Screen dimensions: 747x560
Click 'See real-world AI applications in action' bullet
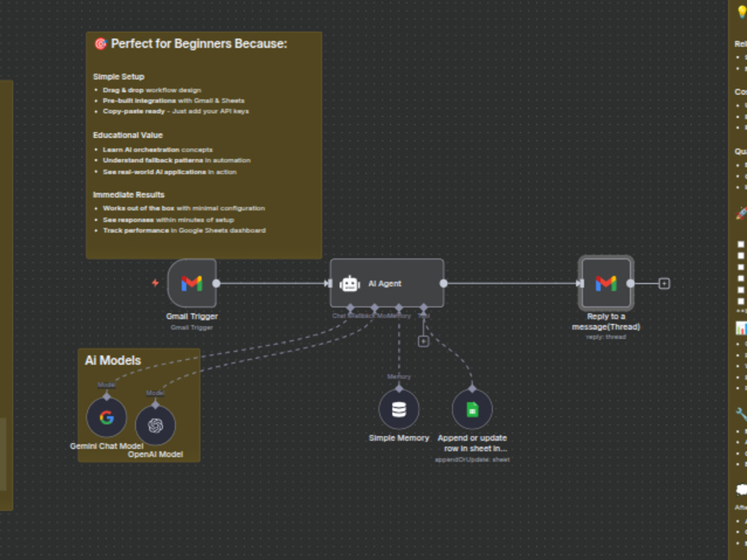170,172
